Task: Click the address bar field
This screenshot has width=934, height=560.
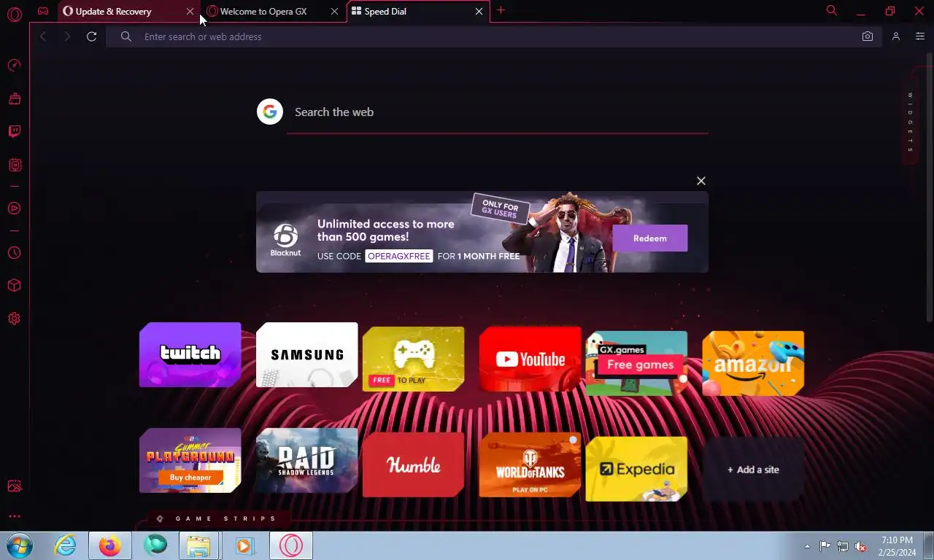Action: (494, 36)
